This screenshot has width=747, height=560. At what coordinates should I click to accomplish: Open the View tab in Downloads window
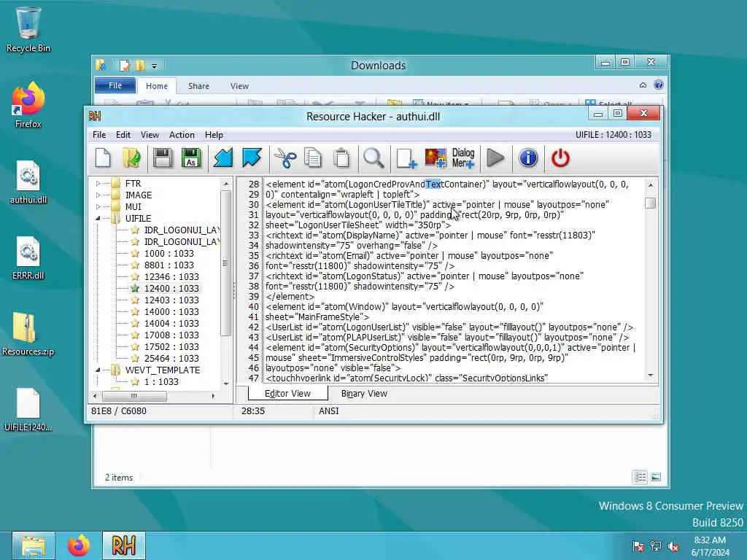(x=239, y=86)
